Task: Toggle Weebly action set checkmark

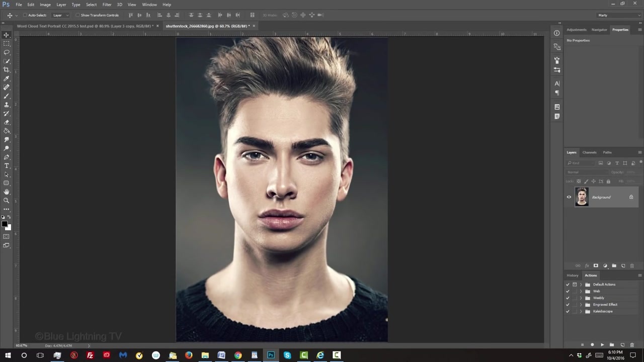Action: coord(568,298)
